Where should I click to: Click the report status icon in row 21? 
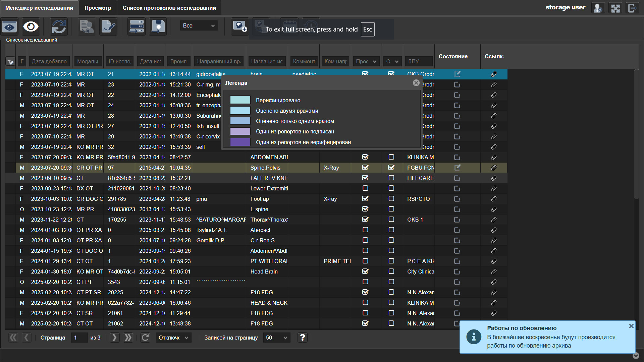point(457,74)
